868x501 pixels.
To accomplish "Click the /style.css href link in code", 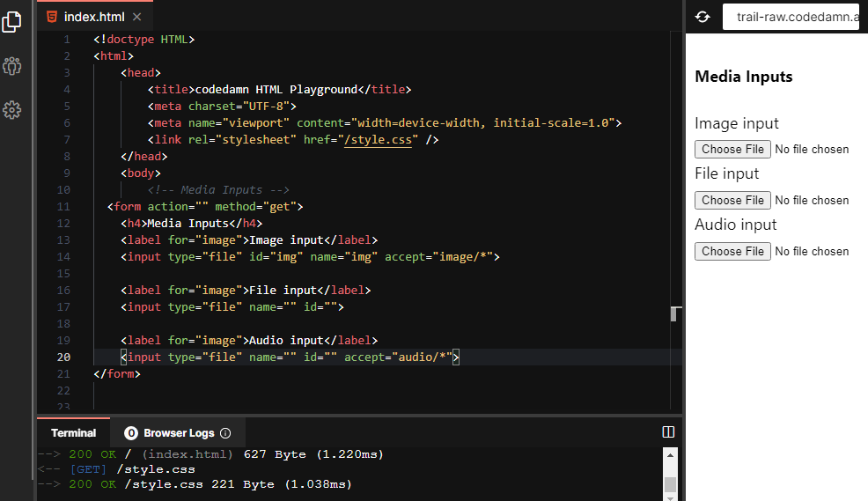I will tap(379, 140).
